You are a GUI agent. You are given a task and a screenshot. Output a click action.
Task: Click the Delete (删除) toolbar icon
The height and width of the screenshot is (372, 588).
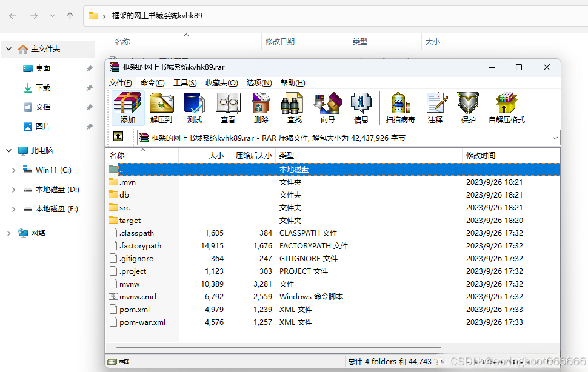coord(261,108)
